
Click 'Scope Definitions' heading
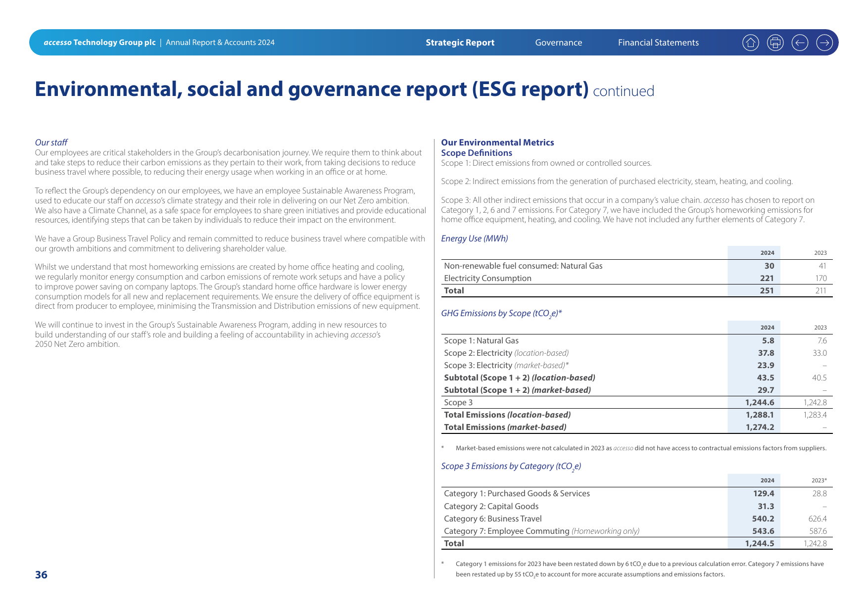(x=477, y=153)
